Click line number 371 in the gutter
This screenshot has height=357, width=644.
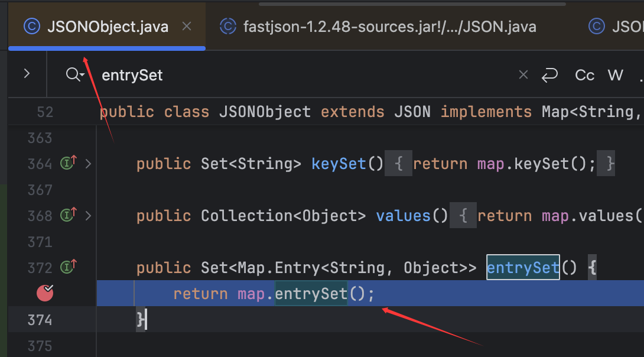click(x=40, y=242)
